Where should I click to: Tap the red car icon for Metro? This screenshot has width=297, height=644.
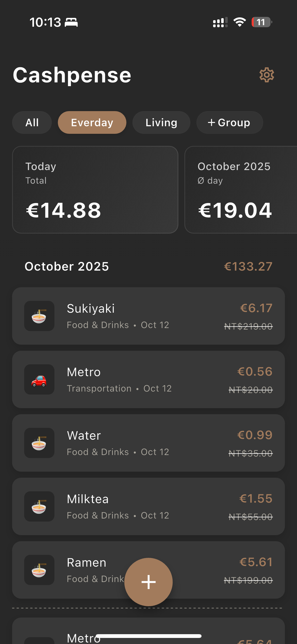(x=39, y=379)
